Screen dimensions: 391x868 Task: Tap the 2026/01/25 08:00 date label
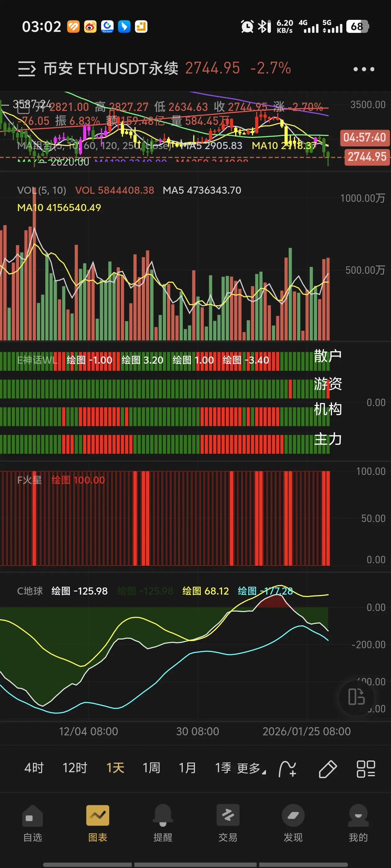(x=307, y=732)
